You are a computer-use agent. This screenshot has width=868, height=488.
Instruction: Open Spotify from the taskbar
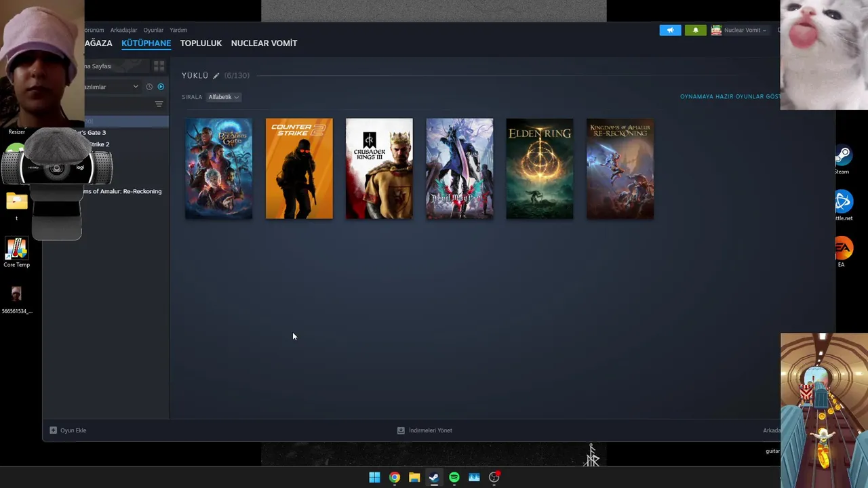tap(454, 477)
